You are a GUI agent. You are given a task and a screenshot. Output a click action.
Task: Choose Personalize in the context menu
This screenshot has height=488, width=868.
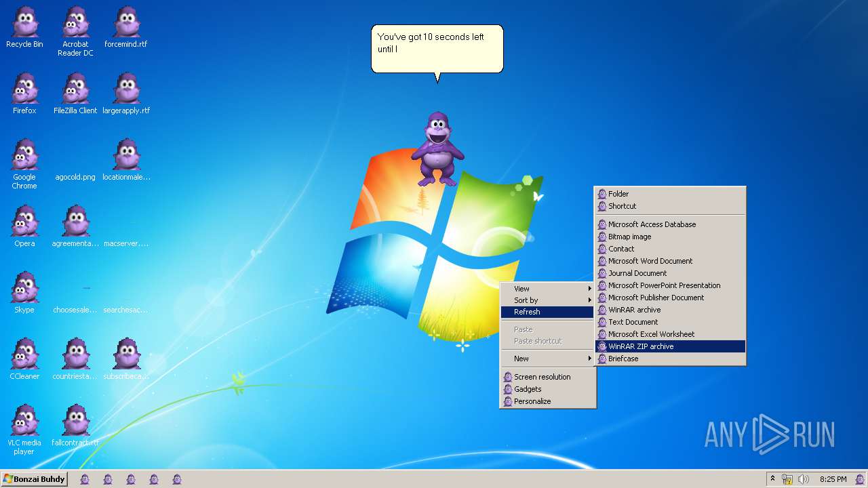[x=548, y=401]
